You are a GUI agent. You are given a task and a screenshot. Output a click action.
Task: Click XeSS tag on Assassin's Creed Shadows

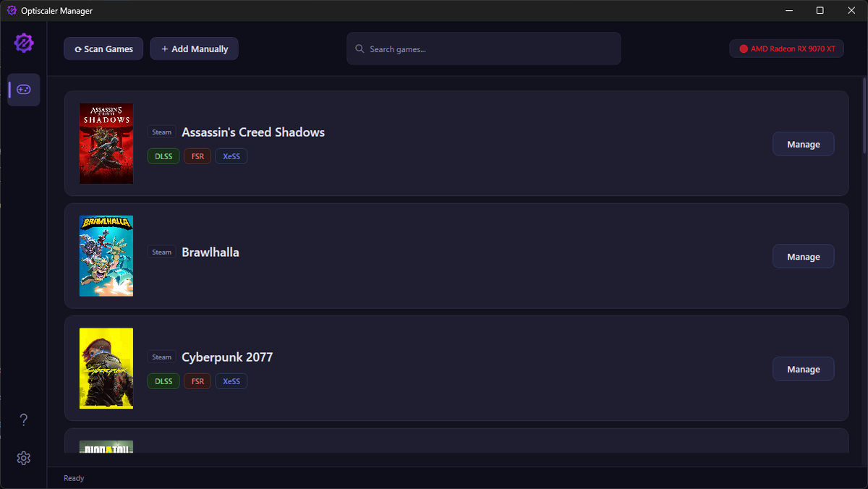coord(231,156)
